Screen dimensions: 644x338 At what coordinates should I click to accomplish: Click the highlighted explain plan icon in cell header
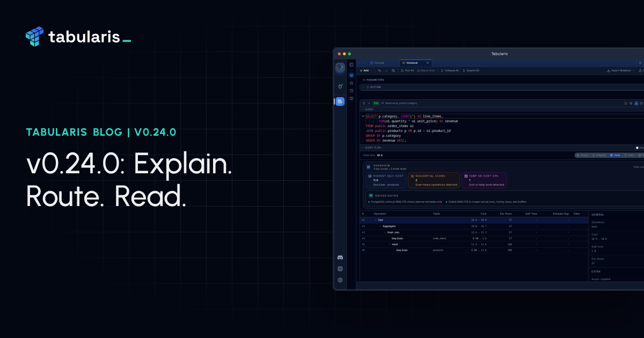(636, 103)
